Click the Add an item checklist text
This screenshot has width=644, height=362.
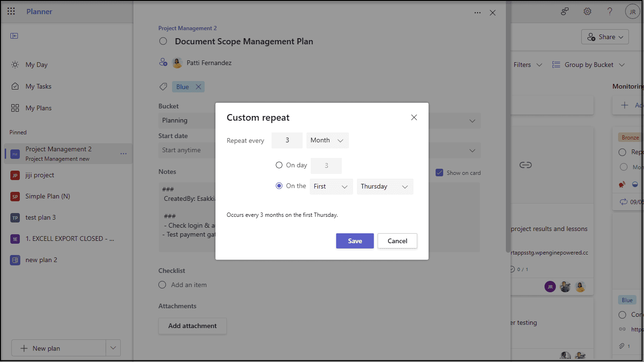point(189,285)
